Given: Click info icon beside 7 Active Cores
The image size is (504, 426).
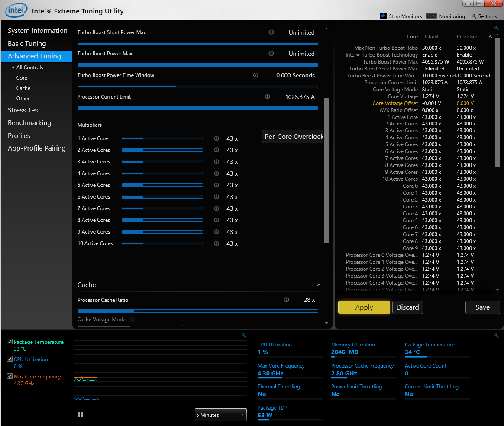Looking at the screenshot, I should 216,208.
